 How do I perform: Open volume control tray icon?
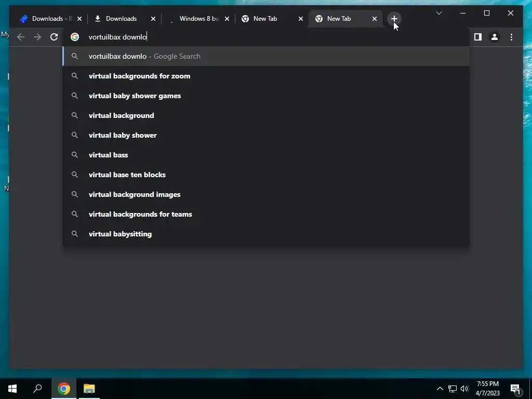[464, 389]
